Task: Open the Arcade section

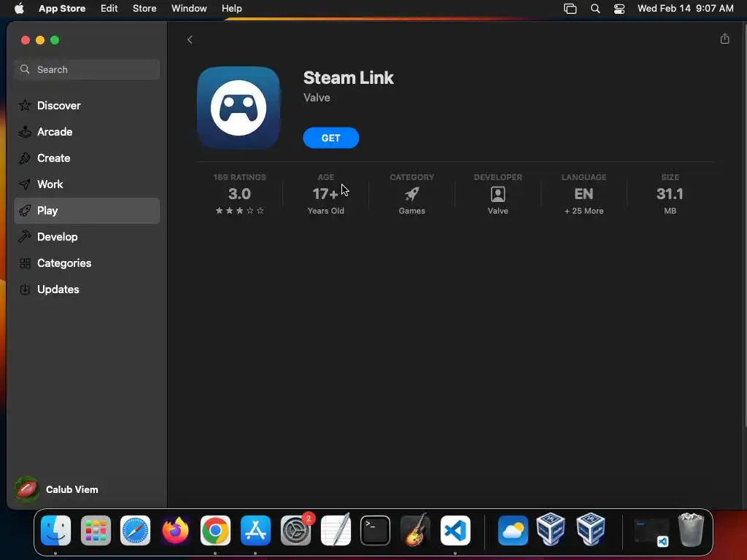Action: click(88, 132)
